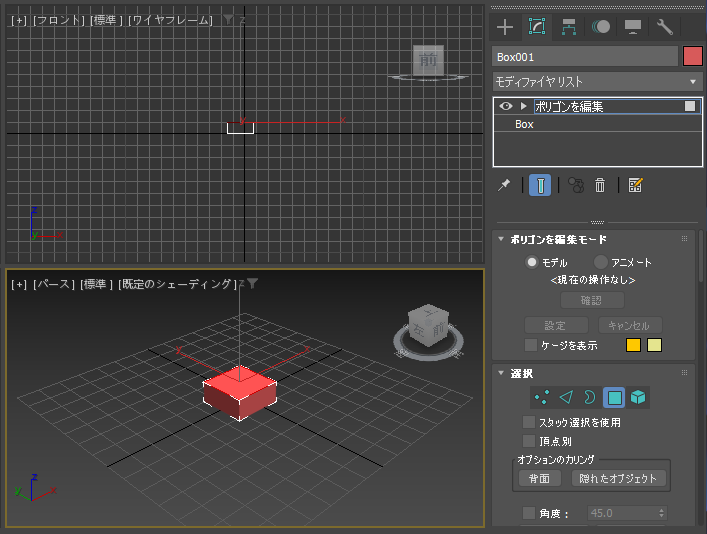707x534 pixels.
Task: Click the command panel vertical scrollbar
Action: pyautogui.click(x=701, y=256)
